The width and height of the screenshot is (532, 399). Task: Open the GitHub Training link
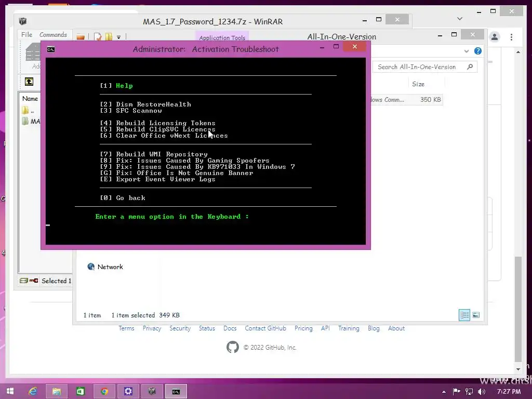pos(349,328)
